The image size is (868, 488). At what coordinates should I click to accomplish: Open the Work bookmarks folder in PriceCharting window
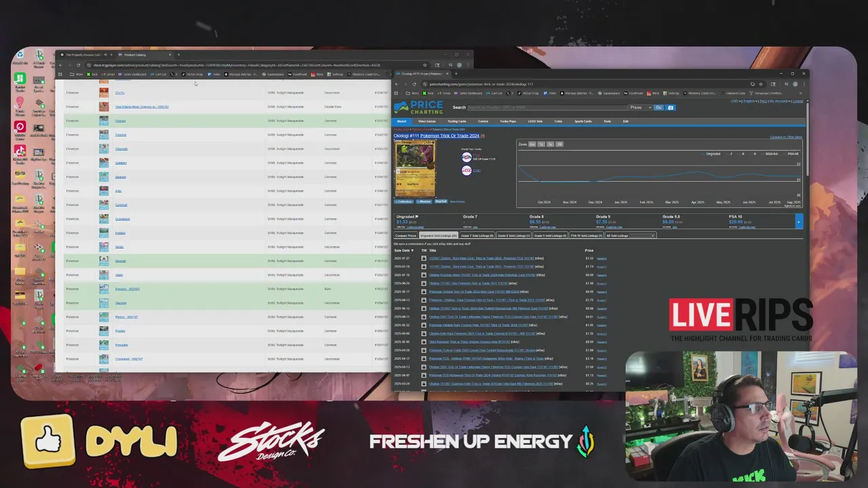click(x=412, y=93)
